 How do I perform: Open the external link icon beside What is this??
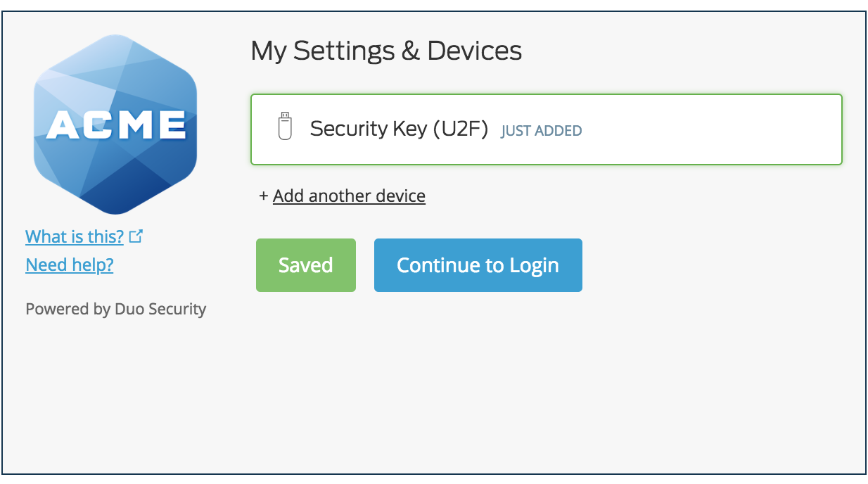[136, 236]
